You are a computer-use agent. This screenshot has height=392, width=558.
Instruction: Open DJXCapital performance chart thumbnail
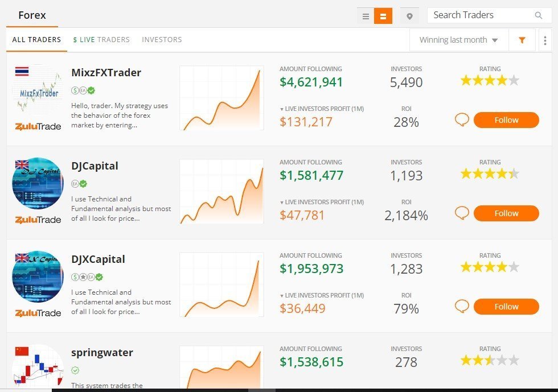tap(221, 284)
